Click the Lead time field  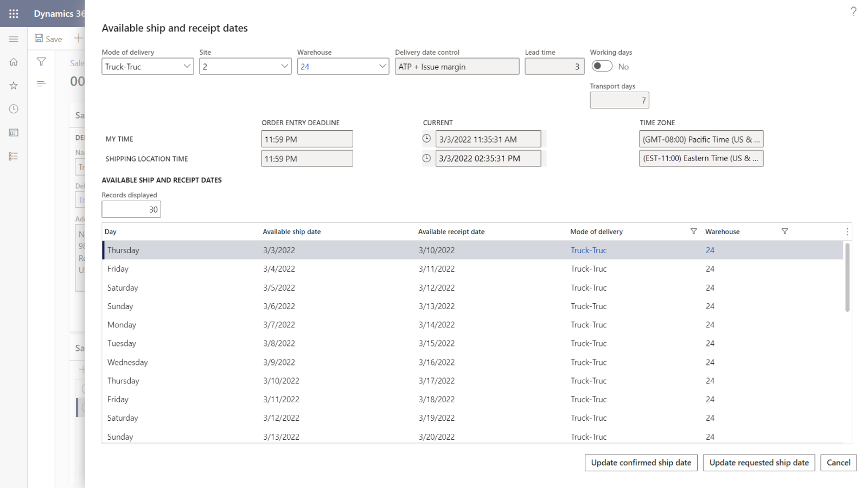[x=554, y=66]
